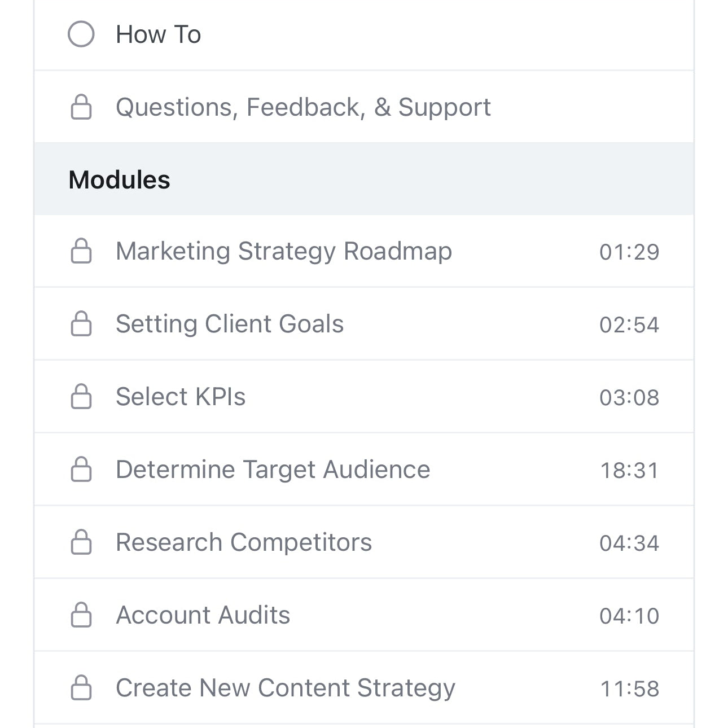The image size is (728, 728).
Task: Select the lock icon next to Account Audits
Action: [x=81, y=615]
